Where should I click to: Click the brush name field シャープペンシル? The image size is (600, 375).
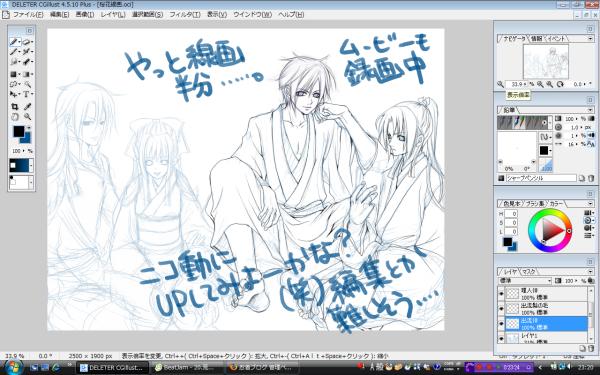tap(541, 178)
